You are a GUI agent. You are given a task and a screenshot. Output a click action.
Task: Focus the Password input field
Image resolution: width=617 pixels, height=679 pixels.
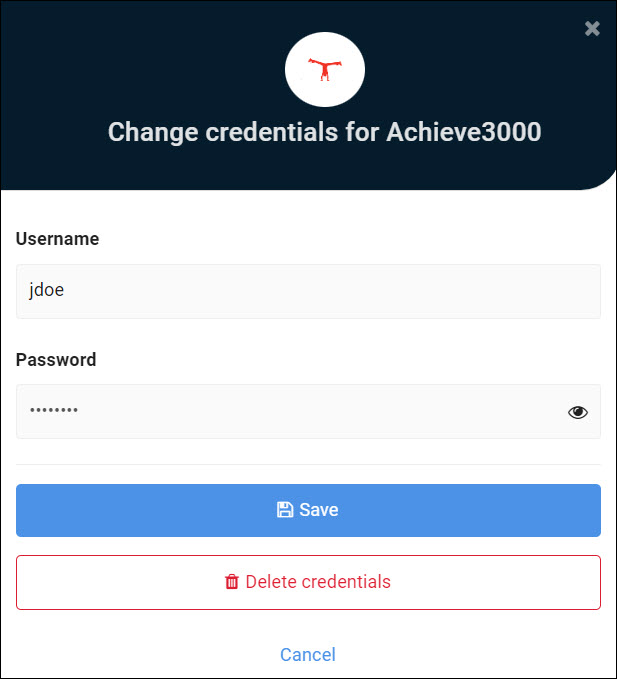(308, 411)
